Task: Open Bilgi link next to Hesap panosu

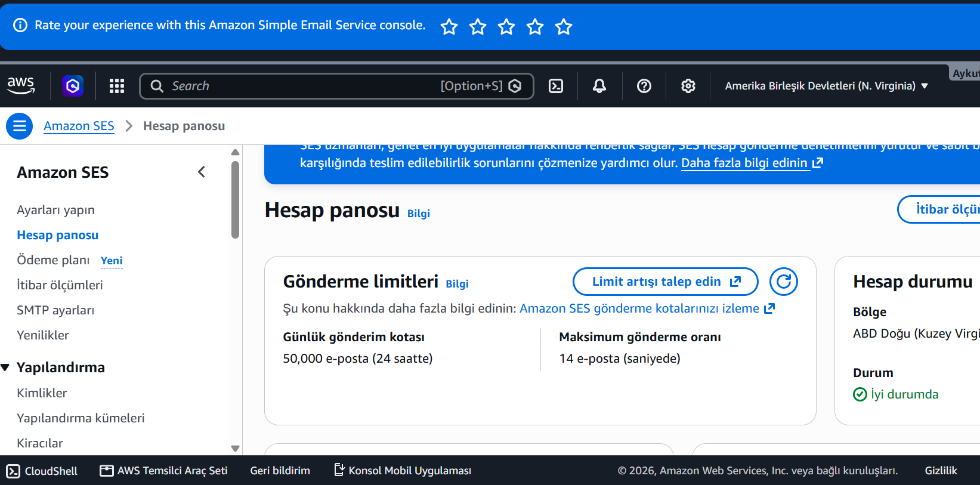Action: pos(419,214)
